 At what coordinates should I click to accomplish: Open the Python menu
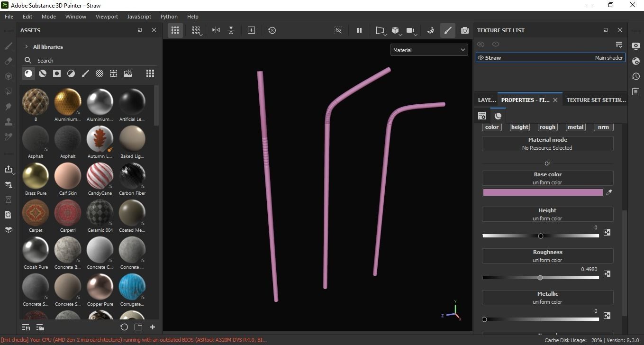point(169,16)
